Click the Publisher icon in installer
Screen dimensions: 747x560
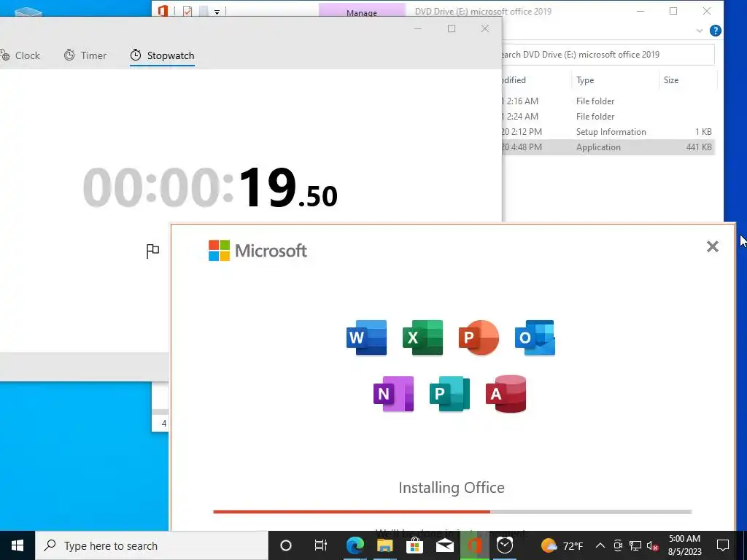point(449,394)
